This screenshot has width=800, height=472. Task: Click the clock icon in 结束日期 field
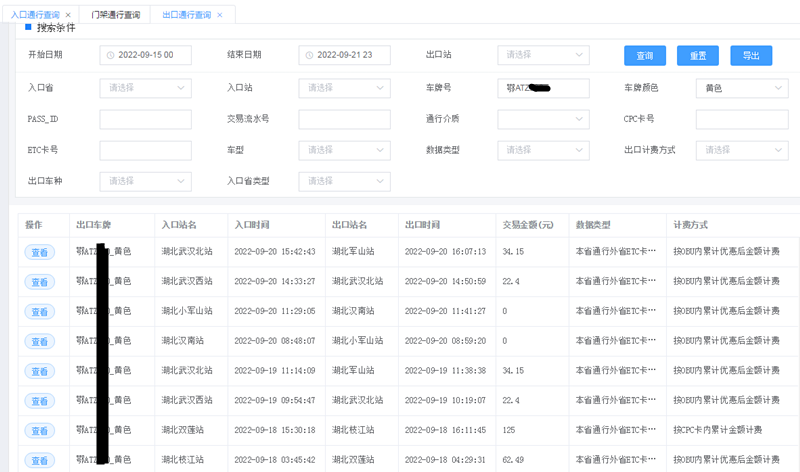[x=309, y=55]
